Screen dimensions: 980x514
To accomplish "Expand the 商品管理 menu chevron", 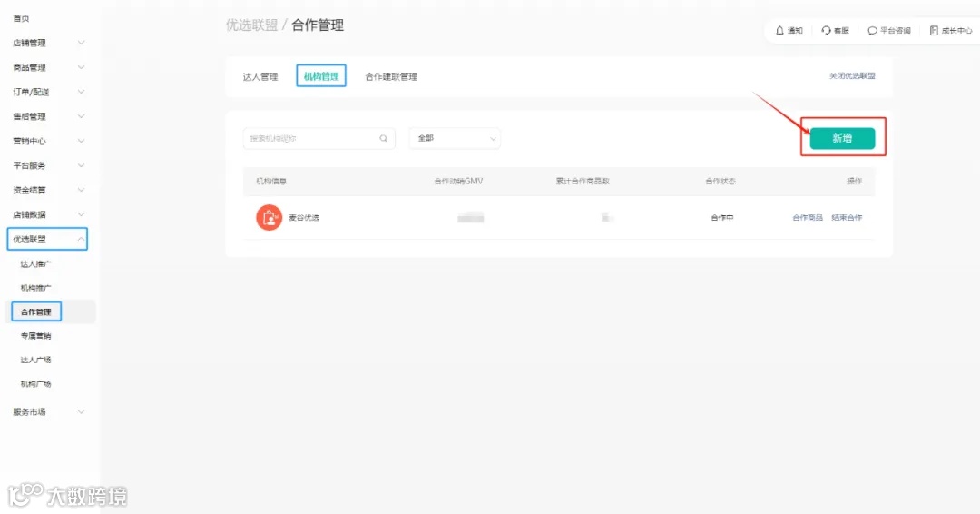I will 81,67.
